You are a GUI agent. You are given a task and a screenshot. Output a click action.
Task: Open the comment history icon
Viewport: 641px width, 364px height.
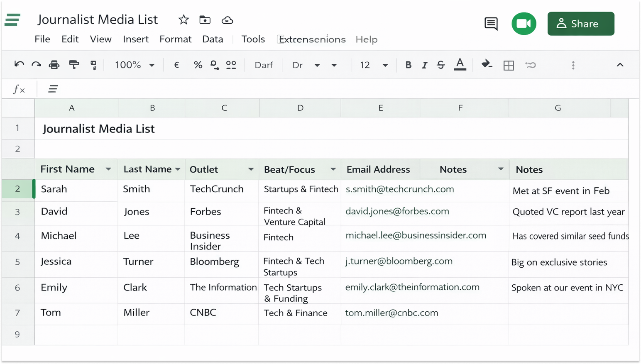pyautogui.click(x=491, y=24)
